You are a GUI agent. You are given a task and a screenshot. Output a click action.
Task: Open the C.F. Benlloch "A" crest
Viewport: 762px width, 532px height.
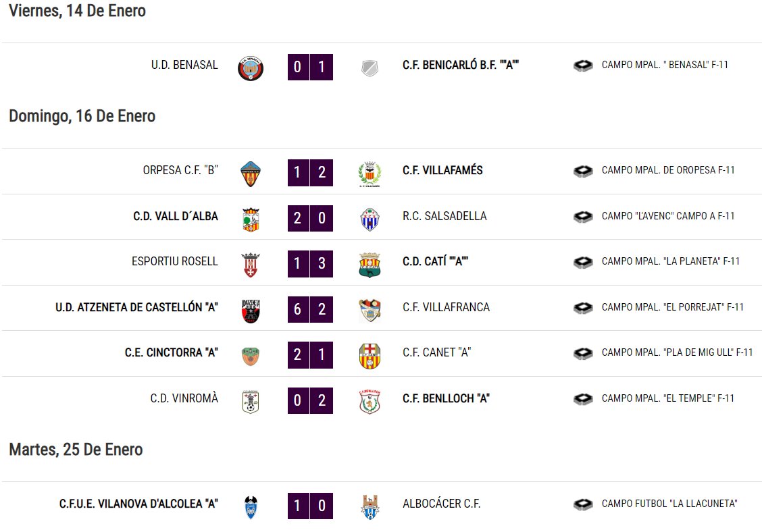pos(370,402)
